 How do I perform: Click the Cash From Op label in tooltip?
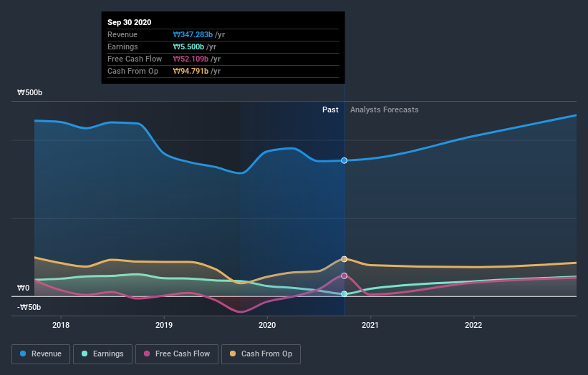coord(132,71)
